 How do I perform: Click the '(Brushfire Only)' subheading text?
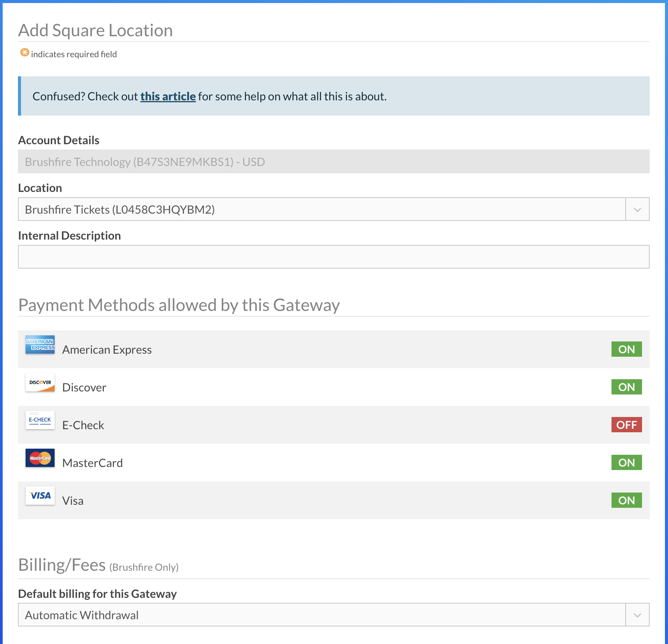pyautogui.click(x=144, y=567)
